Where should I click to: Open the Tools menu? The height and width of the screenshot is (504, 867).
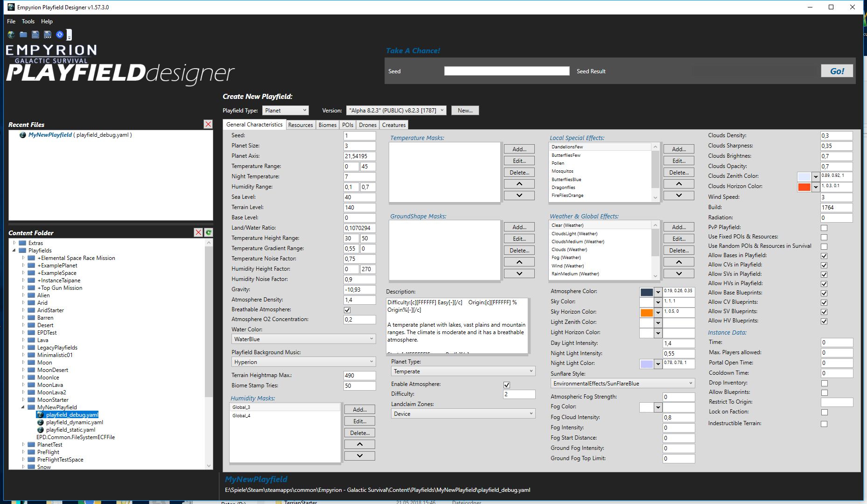[28, 21]
